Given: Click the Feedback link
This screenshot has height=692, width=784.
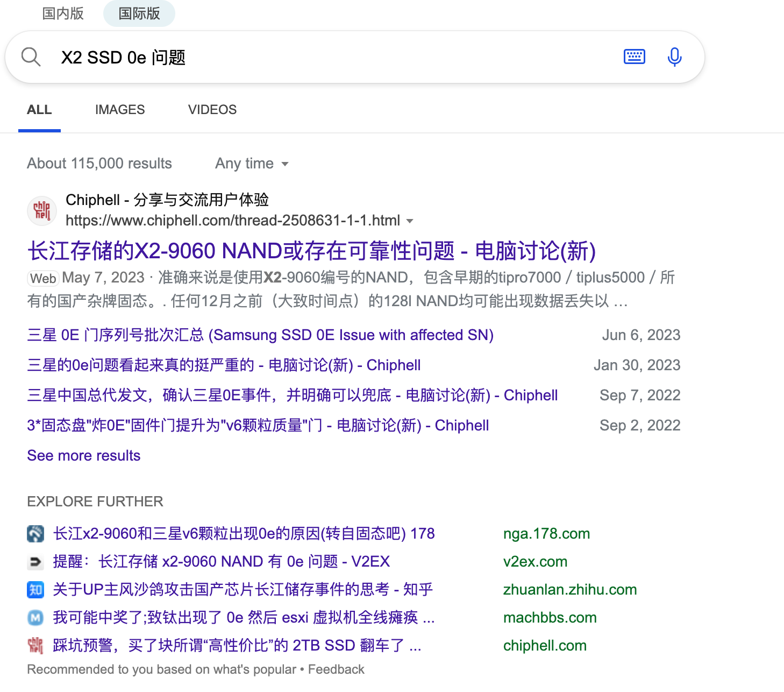Looking at the screenshot, I should [336, 669].
